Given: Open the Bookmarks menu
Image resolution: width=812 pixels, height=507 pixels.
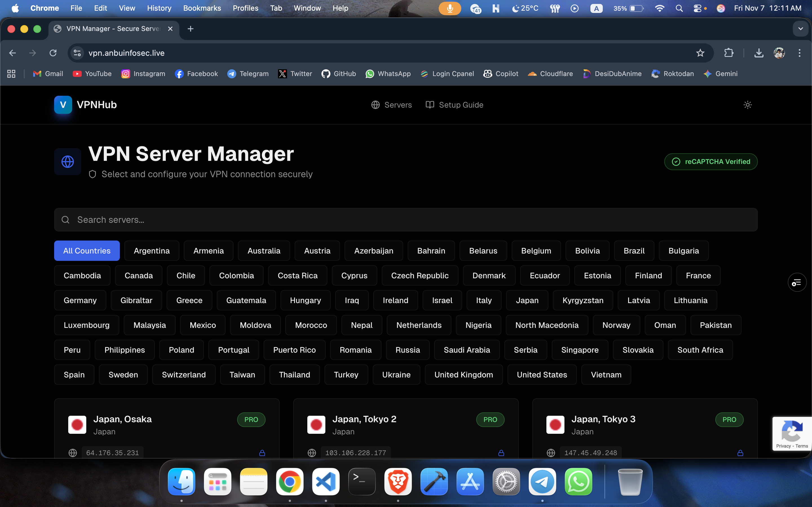Looking at the screenshot, I should click(x=202, y=8).
